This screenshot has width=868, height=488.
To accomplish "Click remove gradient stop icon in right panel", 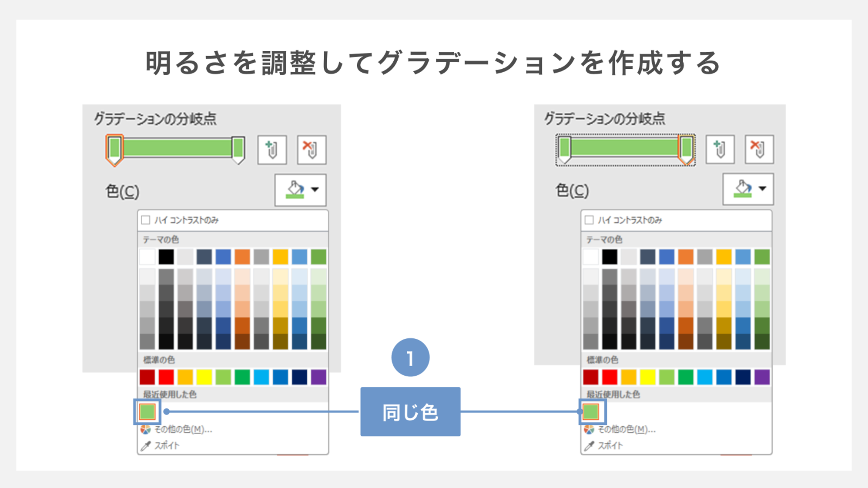I will [759, 150].
